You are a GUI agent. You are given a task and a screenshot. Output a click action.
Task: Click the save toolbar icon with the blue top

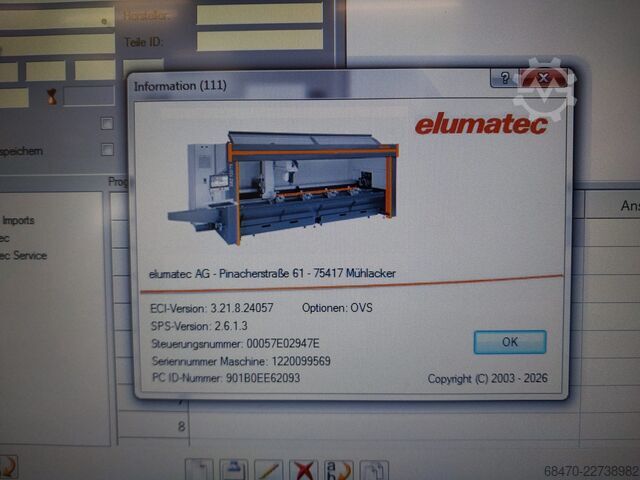(x=233, y=470)
